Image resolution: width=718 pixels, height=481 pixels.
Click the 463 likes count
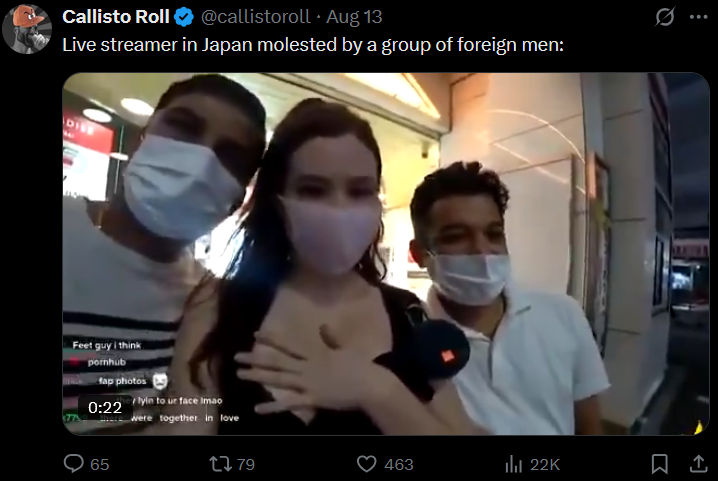[x=399, y=465]
